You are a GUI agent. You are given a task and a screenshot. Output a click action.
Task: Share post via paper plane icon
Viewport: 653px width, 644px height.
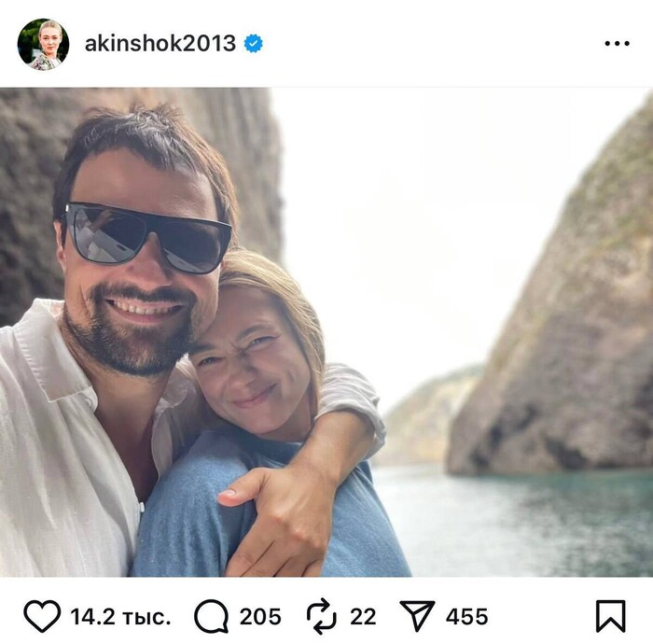[x=417, y=616]
